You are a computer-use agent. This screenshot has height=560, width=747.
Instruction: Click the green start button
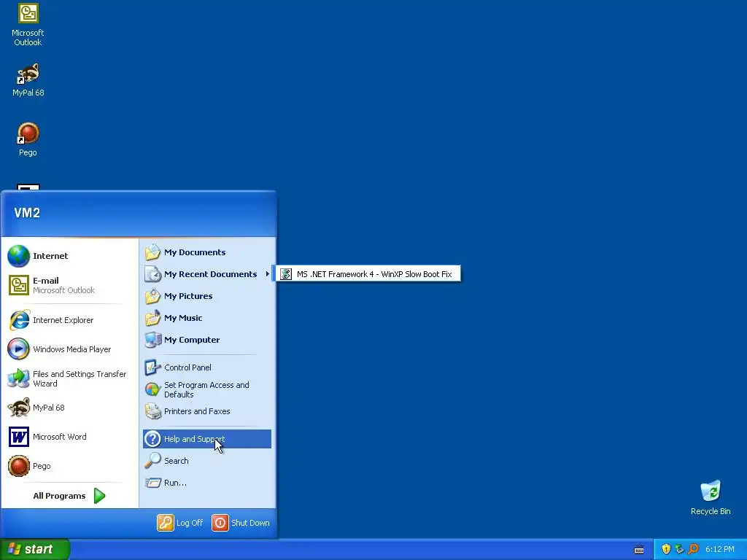[35, 549]
